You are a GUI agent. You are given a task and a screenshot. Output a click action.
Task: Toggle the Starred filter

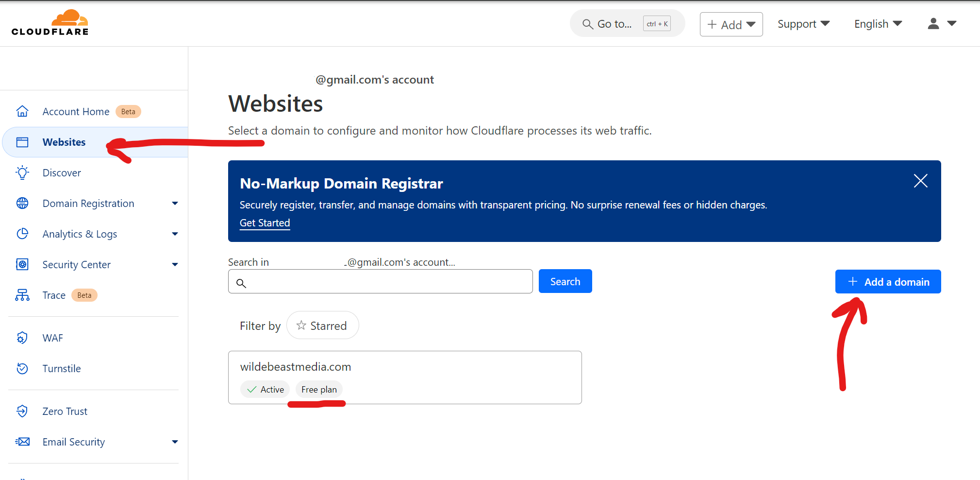click(322, 325)
